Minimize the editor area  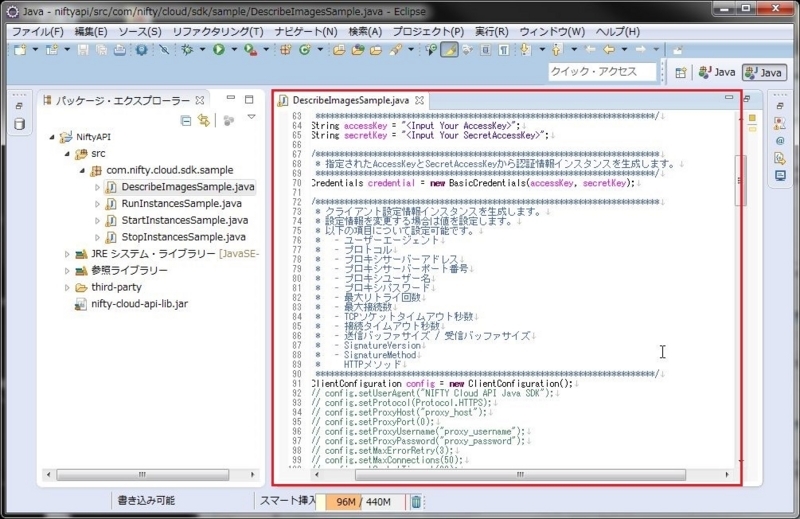(729, 97)
